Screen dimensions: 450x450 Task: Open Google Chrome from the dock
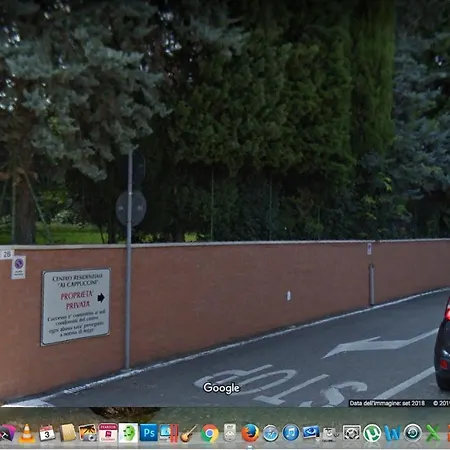click(x=210, y=433)
